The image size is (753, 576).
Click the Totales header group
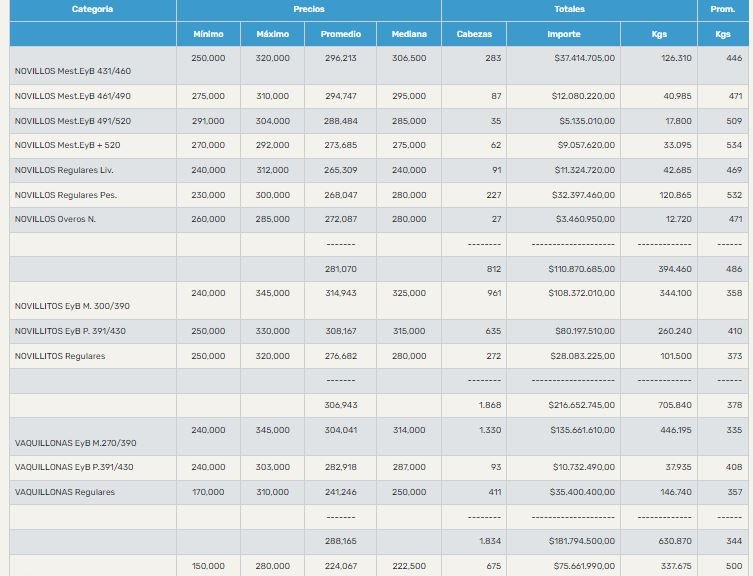(x=569, y=9)
